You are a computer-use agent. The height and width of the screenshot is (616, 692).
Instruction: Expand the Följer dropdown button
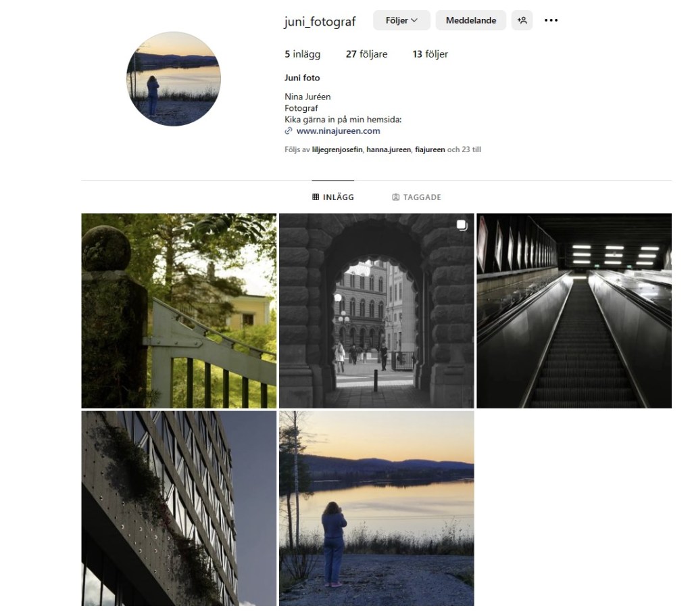click(401, 20)
